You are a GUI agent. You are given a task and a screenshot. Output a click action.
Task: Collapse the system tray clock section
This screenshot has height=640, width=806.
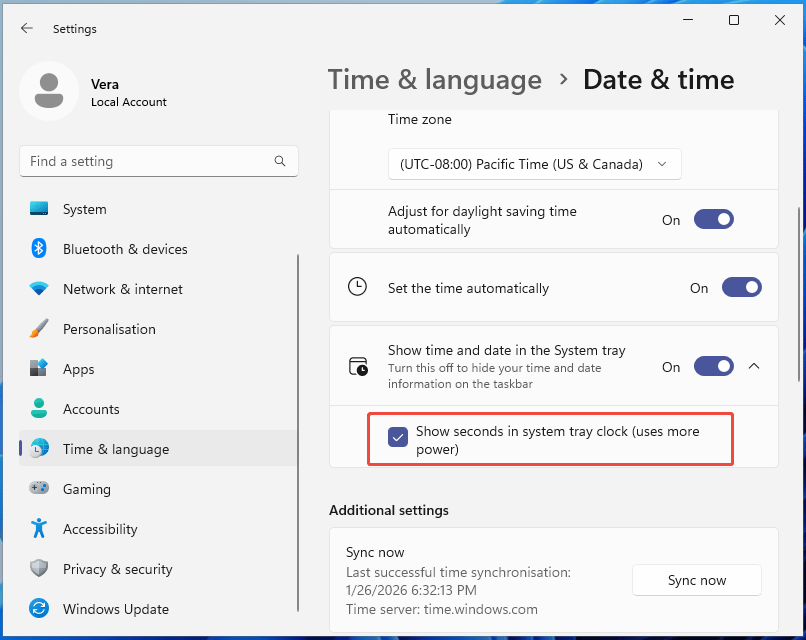754,366
